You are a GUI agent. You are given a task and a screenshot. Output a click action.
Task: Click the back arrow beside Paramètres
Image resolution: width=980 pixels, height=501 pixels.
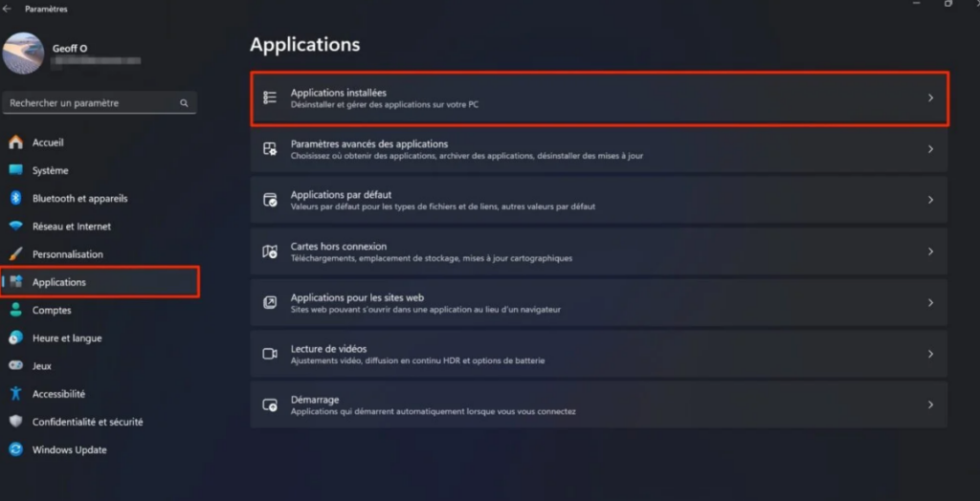(x=8, y=9)
